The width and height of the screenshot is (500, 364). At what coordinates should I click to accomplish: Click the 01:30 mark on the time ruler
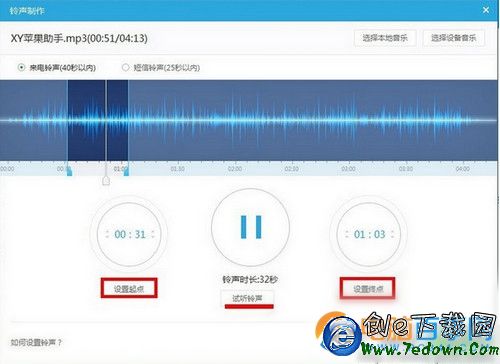(x=178, y=169)
